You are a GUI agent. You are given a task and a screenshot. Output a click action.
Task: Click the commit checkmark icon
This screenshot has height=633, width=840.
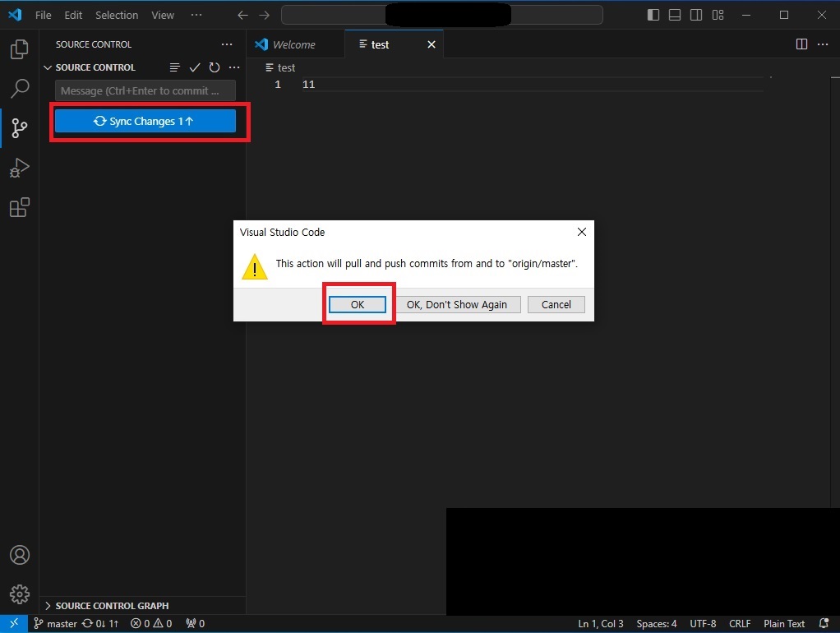[195, 67]
